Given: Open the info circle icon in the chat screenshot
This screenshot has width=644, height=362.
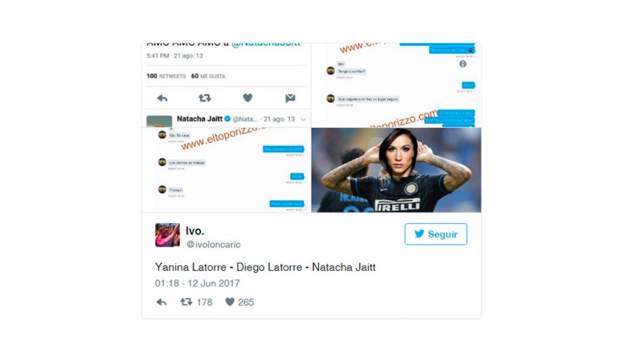Looking at the screenshot, I should click(x=463, y=64).
